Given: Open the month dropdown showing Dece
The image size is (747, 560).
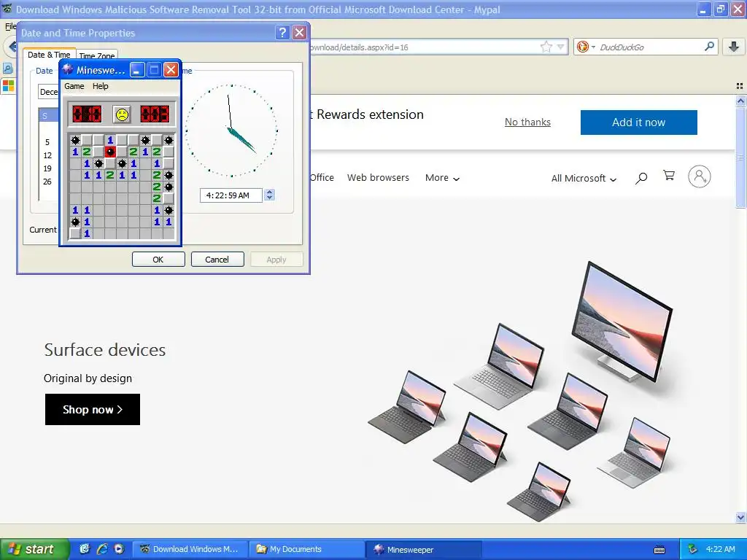Looking at the screenshot, I should tap(48, 92).
